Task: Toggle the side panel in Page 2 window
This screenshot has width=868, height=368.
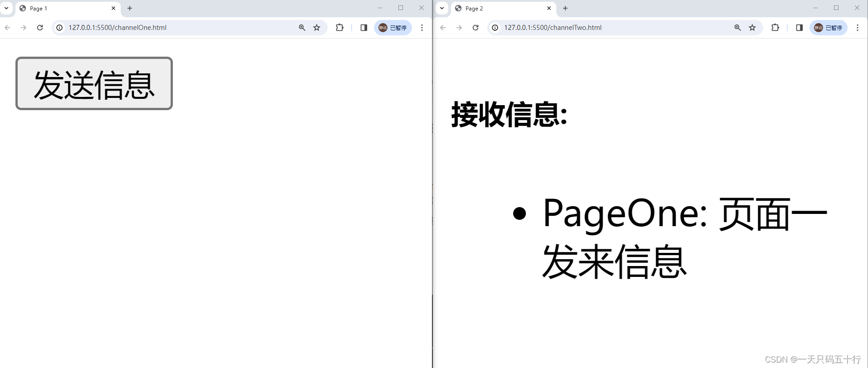Action: pos(799,28)
